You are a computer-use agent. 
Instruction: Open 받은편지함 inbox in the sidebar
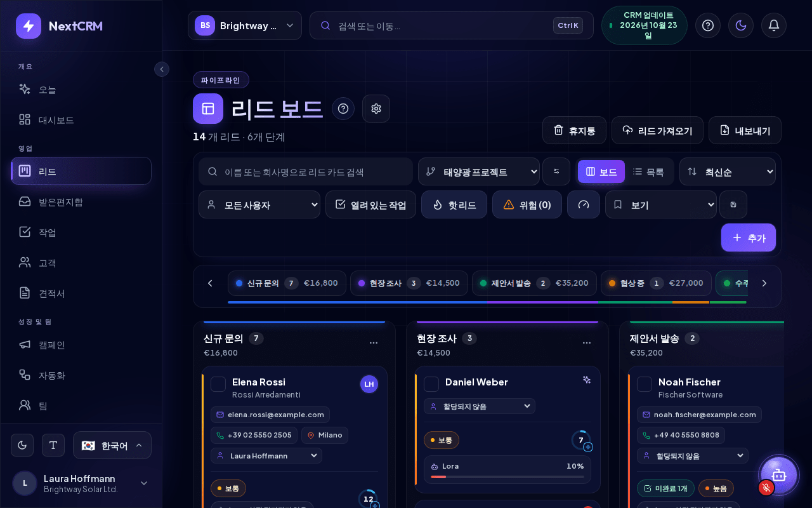[x=81, y=202]
